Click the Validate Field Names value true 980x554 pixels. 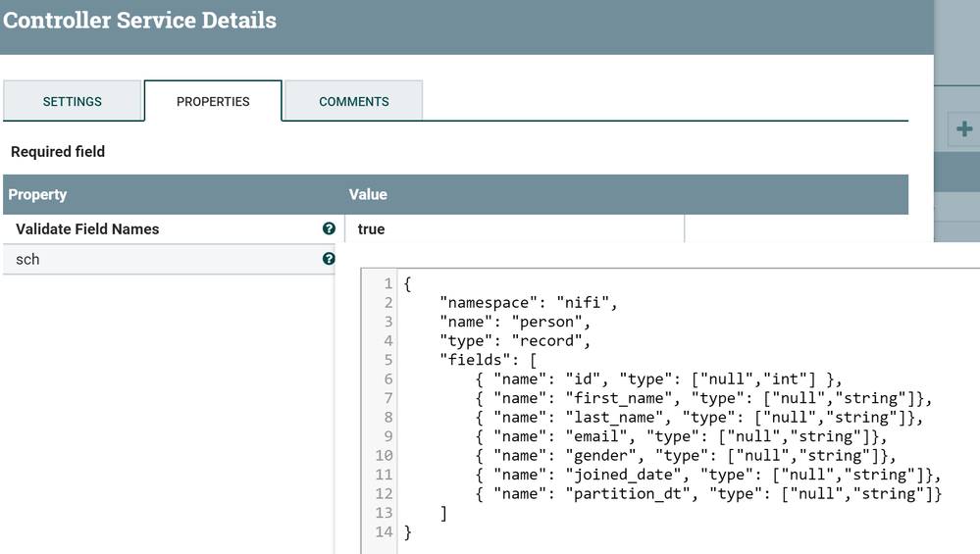pyautogui.click(x=372, y=229)
